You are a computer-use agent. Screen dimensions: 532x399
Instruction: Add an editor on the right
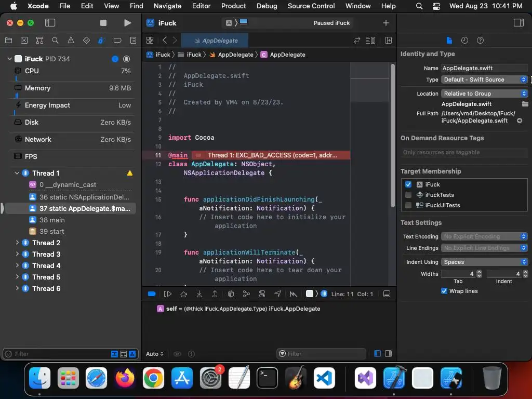point(388,41)
